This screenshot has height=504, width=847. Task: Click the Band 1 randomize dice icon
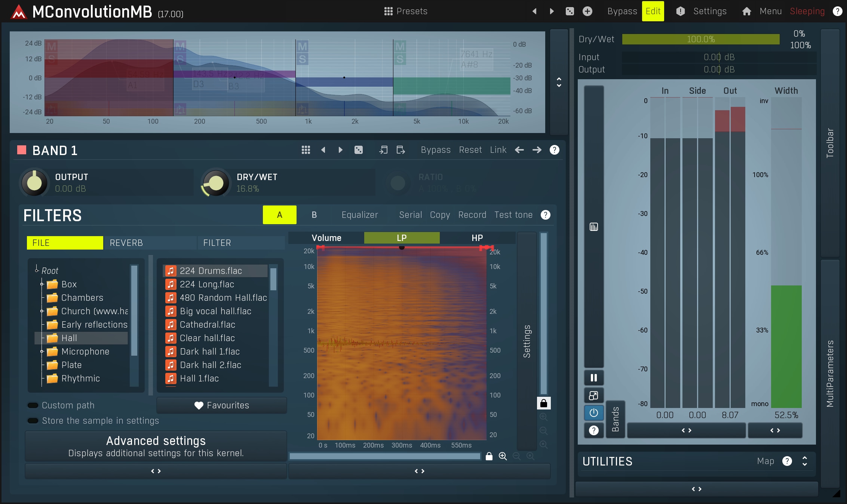click(358, 150)
